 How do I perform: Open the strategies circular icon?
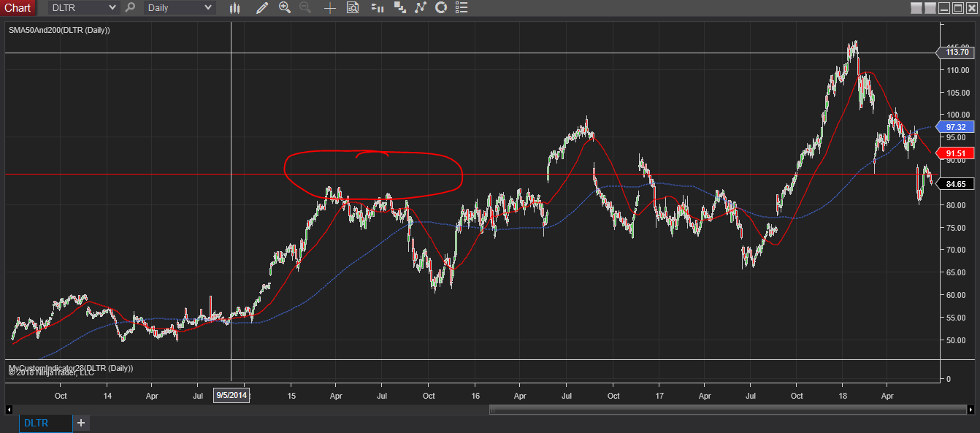click(x=440, y=8)
